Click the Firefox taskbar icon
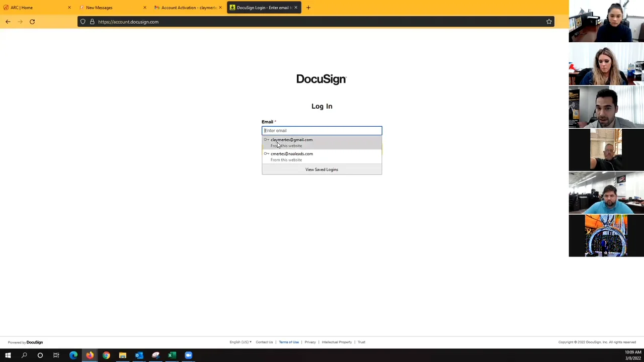 (x=90, y=355)
